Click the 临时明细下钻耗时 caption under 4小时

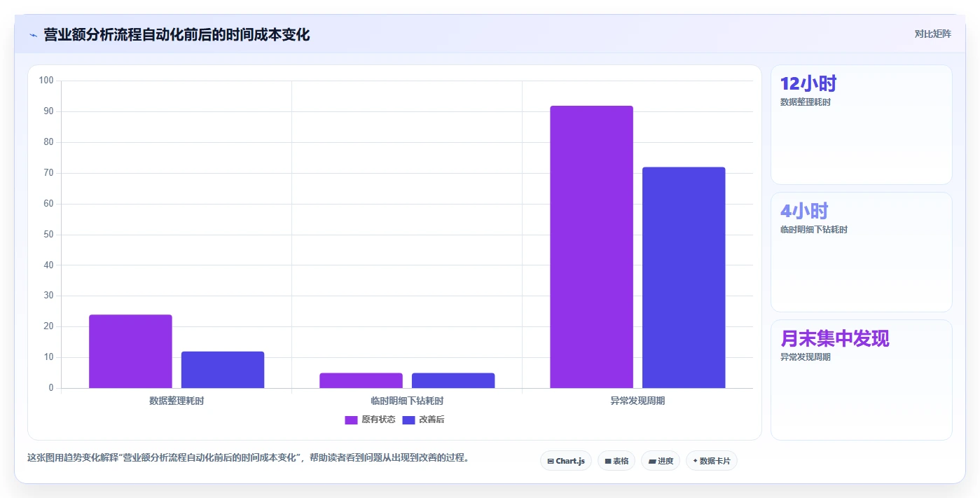coord(814,230)
